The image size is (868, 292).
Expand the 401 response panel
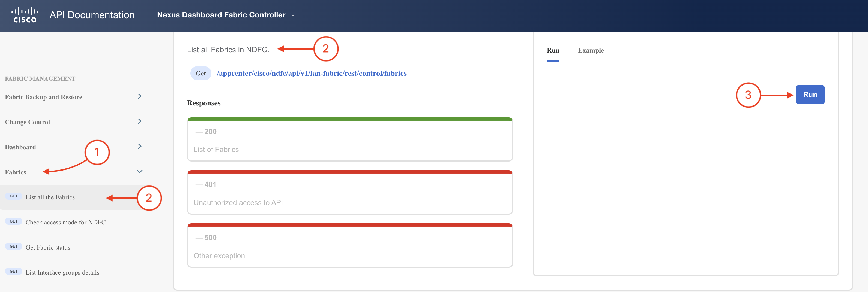[x=350, y=192]
